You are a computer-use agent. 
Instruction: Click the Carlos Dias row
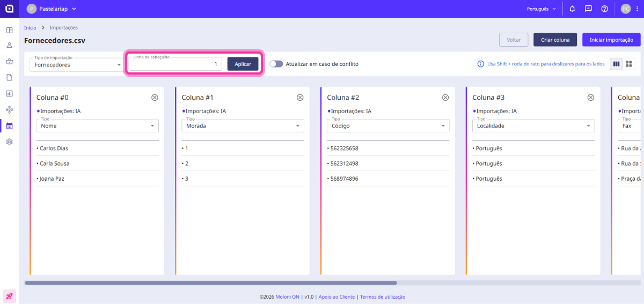[x=97, y=149]
